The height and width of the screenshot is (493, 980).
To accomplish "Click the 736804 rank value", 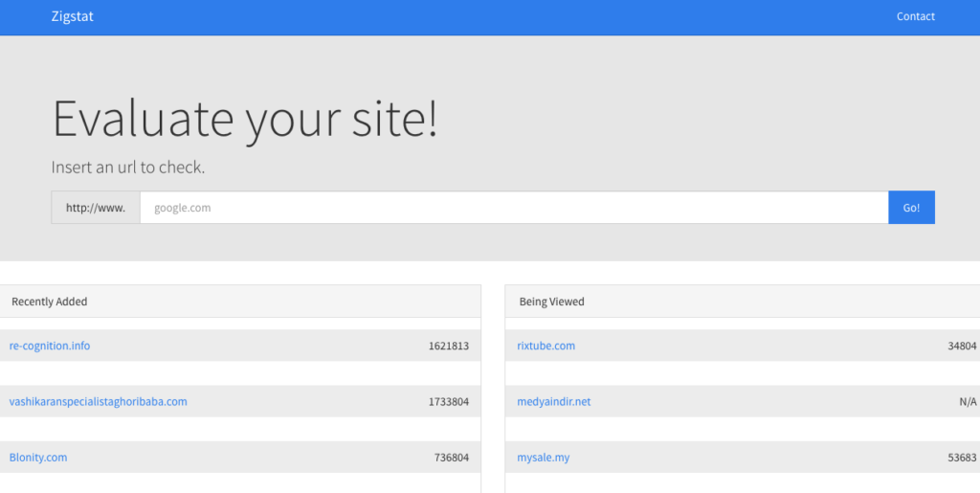I will [x=452, y=458].
